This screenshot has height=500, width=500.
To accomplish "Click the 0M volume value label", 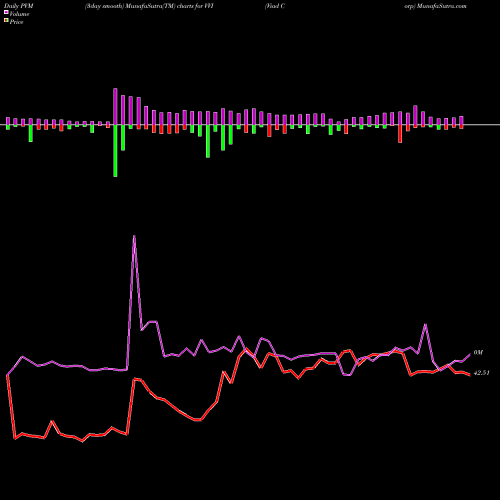I will tap(478, 353).
